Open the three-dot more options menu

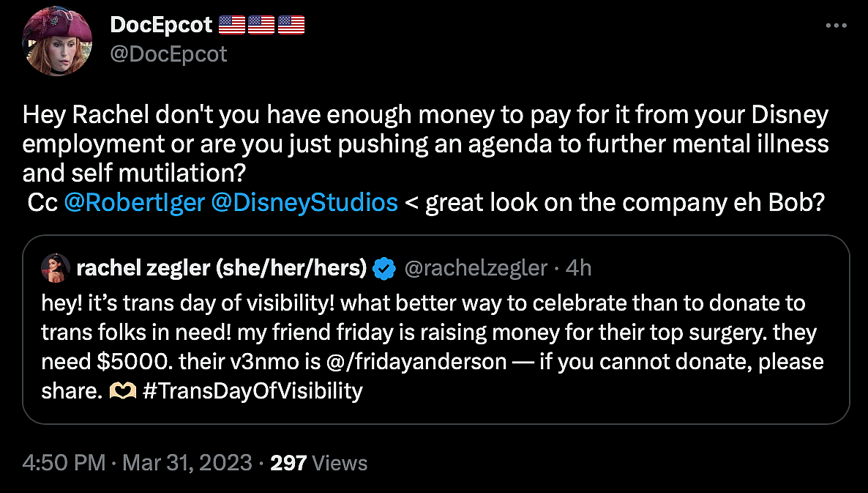[835, 26]
